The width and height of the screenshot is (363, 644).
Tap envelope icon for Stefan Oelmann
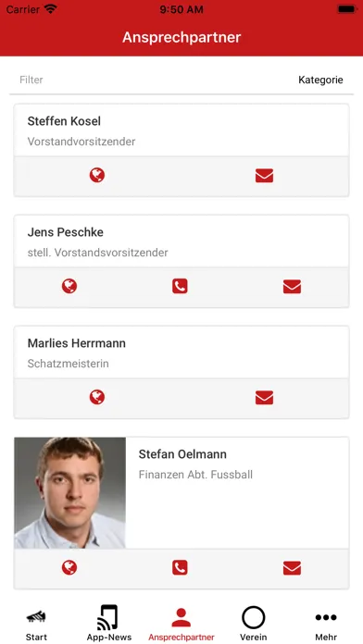tap(292, 568)
